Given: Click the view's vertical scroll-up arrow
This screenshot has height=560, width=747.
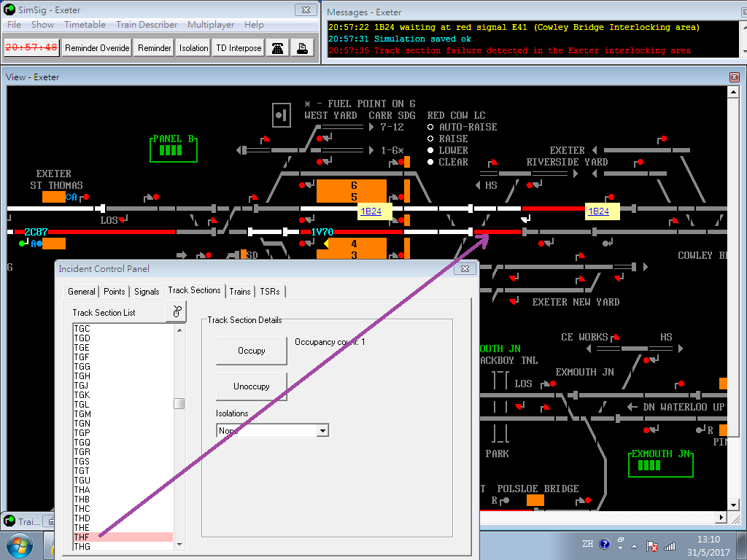Looking at the screenshot, I should pos(733,91).
